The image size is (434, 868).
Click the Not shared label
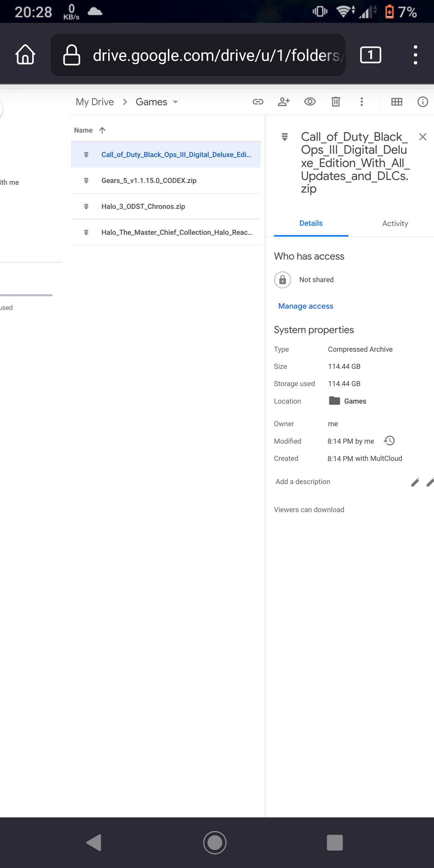click(x=316, y=280)
